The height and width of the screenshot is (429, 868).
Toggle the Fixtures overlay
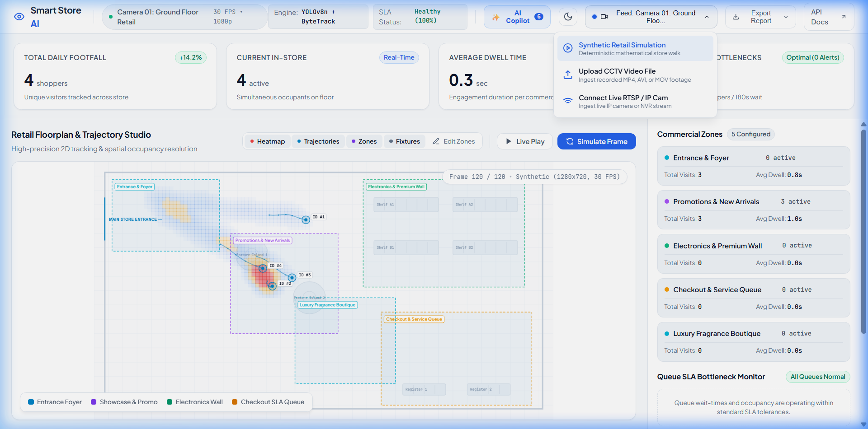tap(405, 141)
